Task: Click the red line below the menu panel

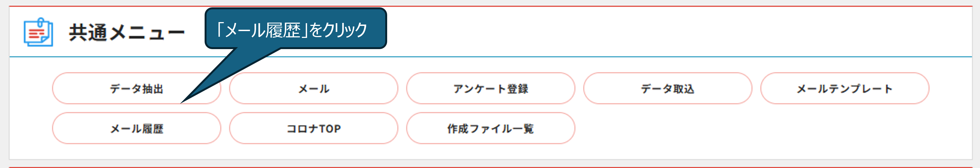Action: click(x=491, y=167)
